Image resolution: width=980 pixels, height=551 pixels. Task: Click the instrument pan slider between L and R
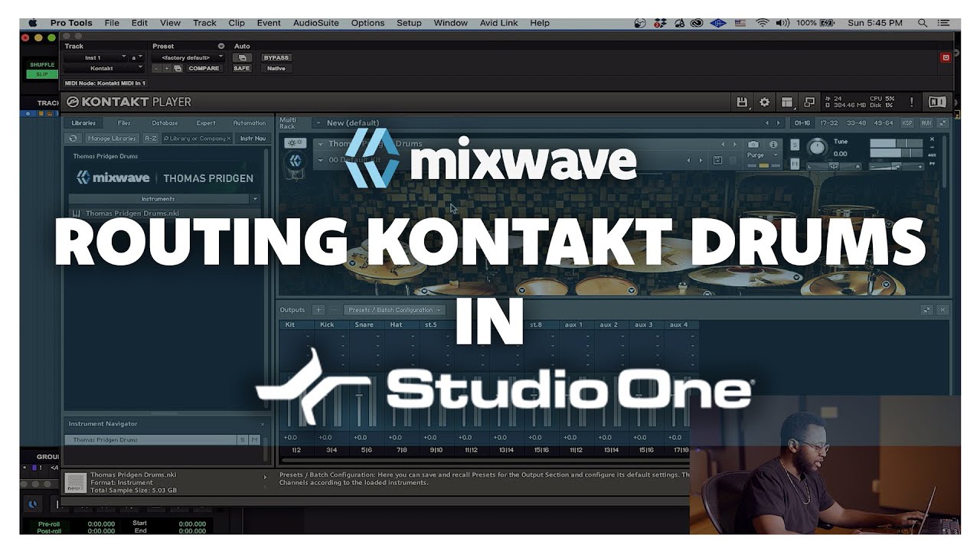(x=835, y=165)
